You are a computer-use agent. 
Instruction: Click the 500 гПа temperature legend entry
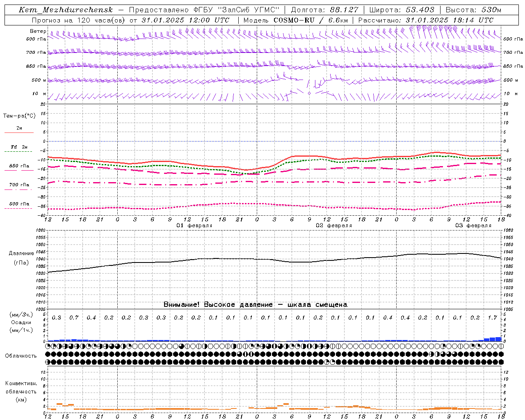(19, 204)
